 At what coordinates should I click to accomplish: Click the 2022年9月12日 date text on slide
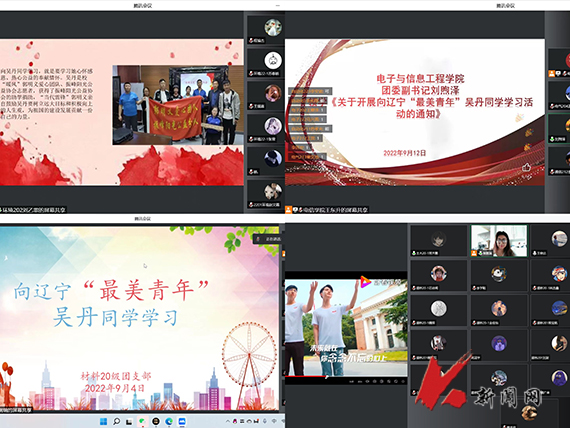[405, 153]
